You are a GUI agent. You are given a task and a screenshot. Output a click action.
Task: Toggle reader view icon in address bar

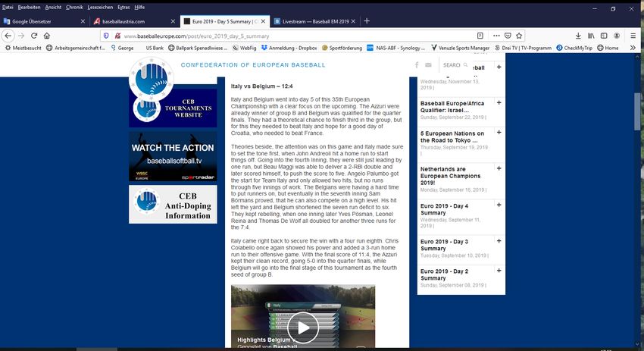coord(480,36)
